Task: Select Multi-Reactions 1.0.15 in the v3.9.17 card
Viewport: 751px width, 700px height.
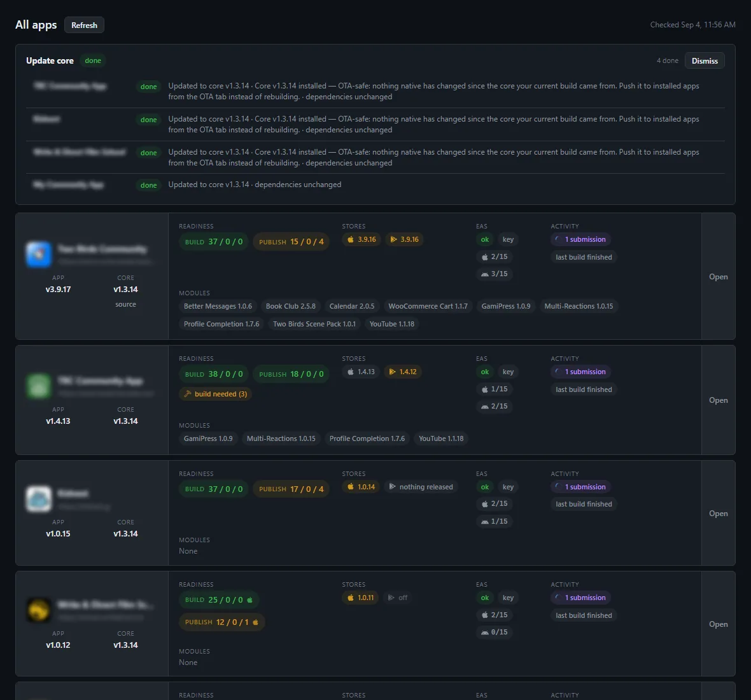Action: 579,306
